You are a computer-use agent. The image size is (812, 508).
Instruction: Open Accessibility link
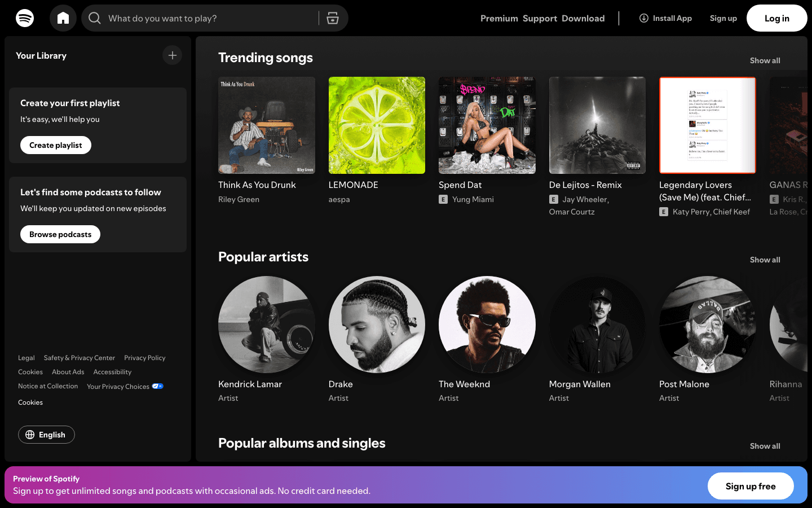(x=112, y=372)
